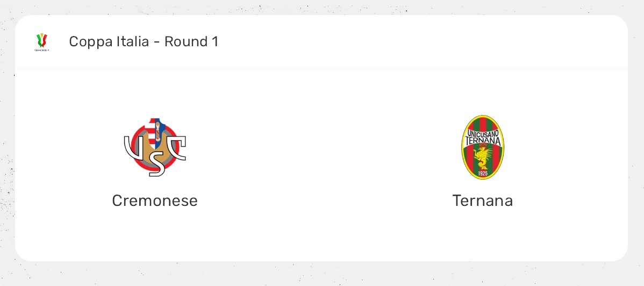Click the 1925 year on Ternana badge
Image resolution: width=644 pixels, height=286 pixels.
[x=482, y=173]
